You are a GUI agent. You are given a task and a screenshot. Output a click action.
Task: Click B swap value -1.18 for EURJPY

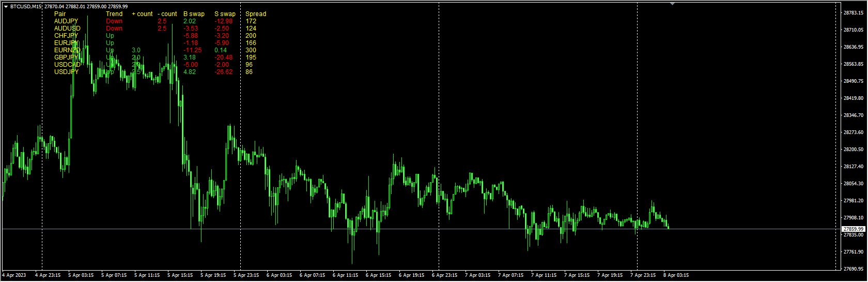coord(191,43)
